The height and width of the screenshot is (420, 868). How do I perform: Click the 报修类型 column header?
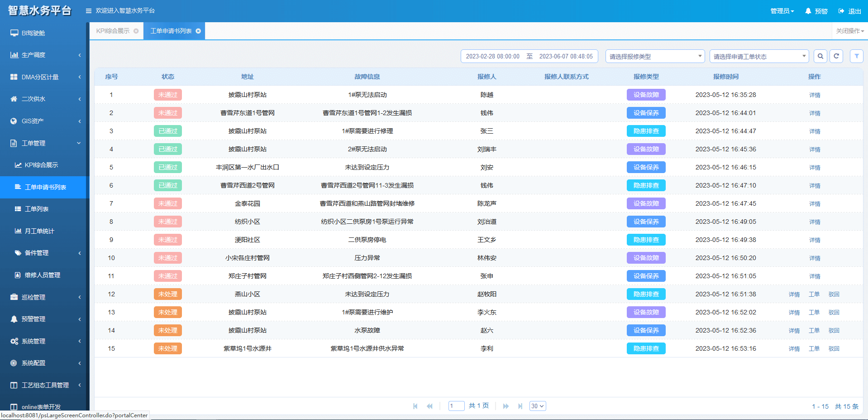pos(646,77)
